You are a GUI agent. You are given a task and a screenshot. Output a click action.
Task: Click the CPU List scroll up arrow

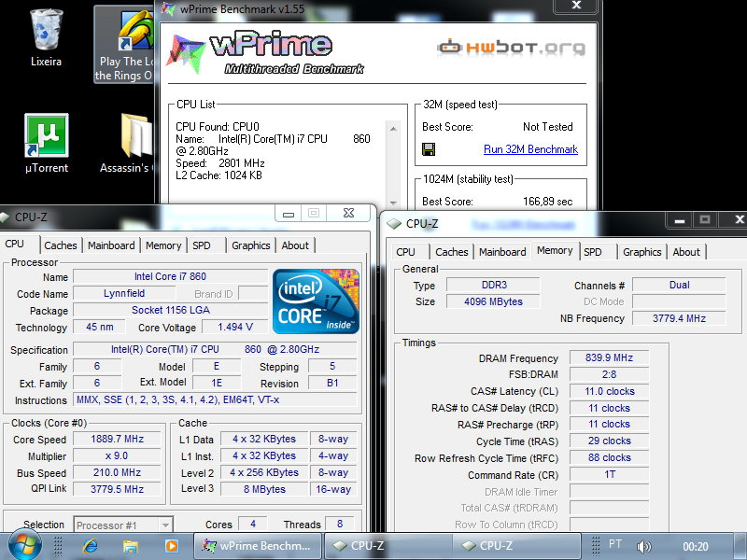coord(393,129)
